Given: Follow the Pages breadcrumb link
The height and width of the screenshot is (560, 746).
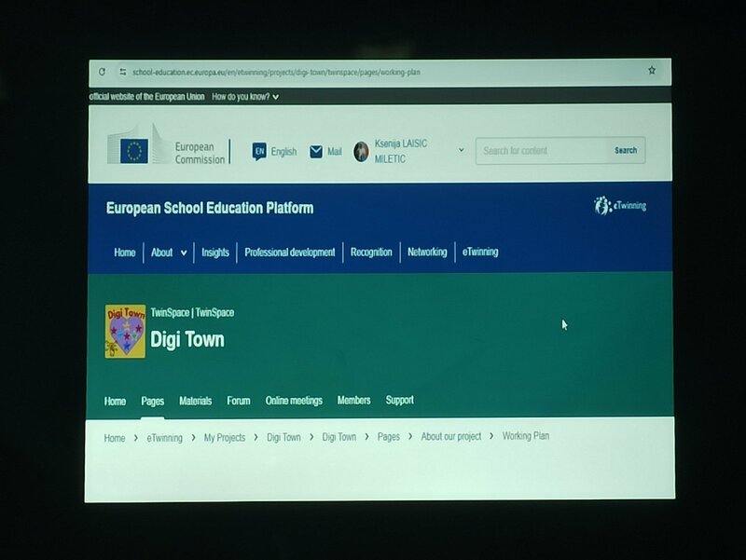Looking at the screenshot, I should [389, 436].
